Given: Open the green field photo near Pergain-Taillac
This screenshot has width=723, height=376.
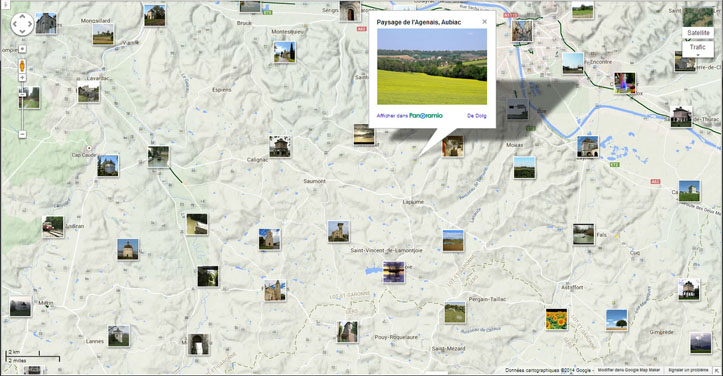Looking at the screenshot, I should pyautogui.click(x=455, y=312).
